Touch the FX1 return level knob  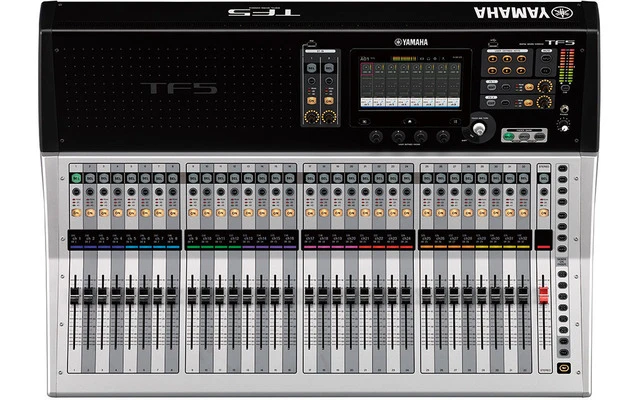point(545,87)
